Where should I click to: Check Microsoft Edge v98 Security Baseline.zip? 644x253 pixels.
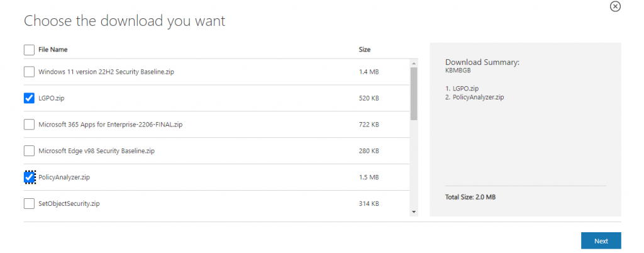coord(29,151)
